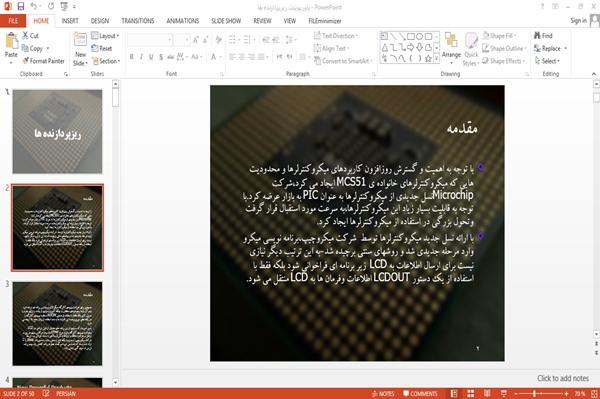
Task: Open the FILE tab
Action: tap(13, 21)
